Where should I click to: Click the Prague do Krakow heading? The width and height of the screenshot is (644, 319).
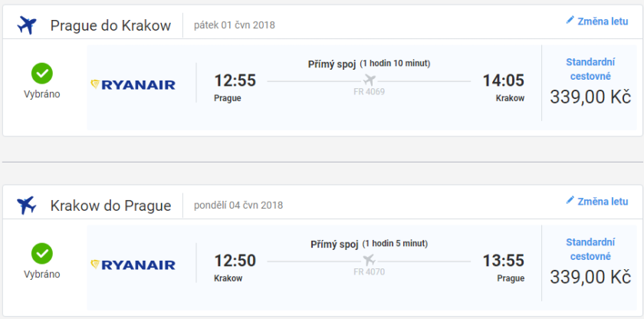click(110, 25)
